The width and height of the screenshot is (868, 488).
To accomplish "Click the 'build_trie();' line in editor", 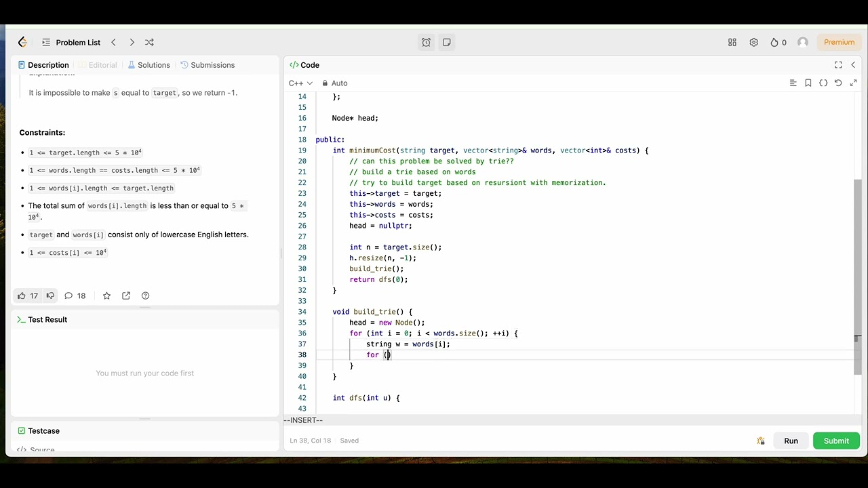I will (x=376, y=269).
